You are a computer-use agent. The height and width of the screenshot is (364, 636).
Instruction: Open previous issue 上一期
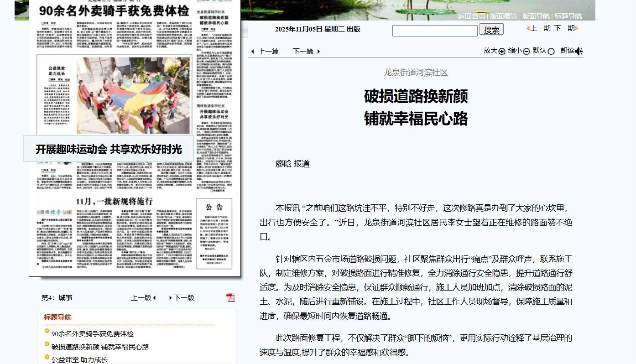pyautogui.click(x=540, y=28)
